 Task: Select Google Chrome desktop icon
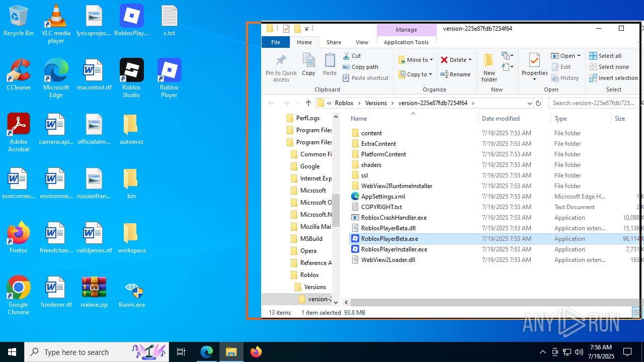tap(19, 295)
